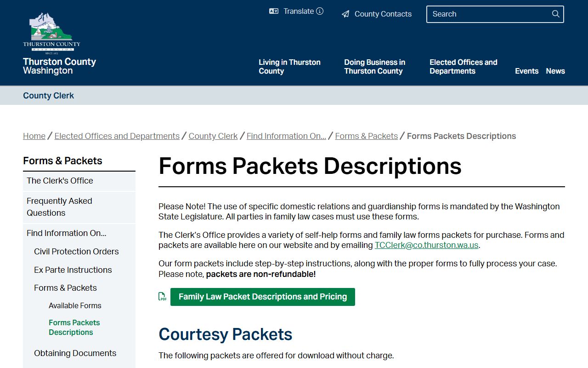Click the PDF file icon

pos(162,297)
